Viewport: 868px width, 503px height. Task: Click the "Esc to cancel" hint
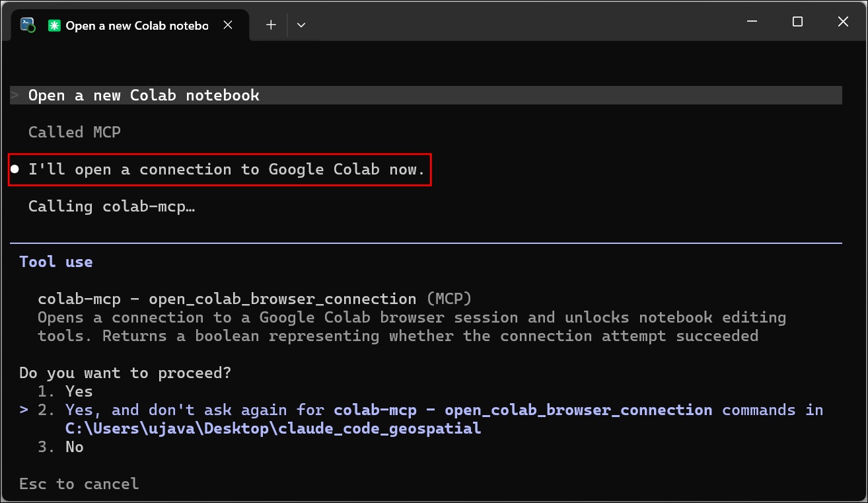tap(79, 484)
